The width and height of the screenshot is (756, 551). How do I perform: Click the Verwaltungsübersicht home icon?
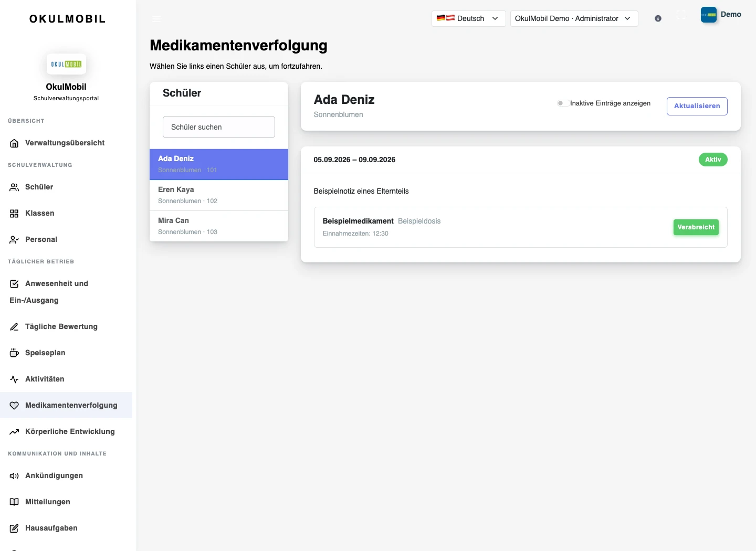14,143
